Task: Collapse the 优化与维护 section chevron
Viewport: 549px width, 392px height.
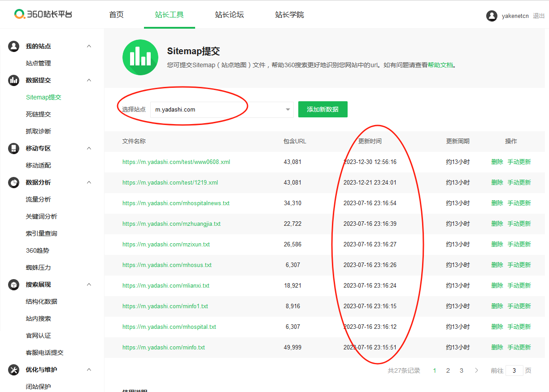Action: click(89, 370)
